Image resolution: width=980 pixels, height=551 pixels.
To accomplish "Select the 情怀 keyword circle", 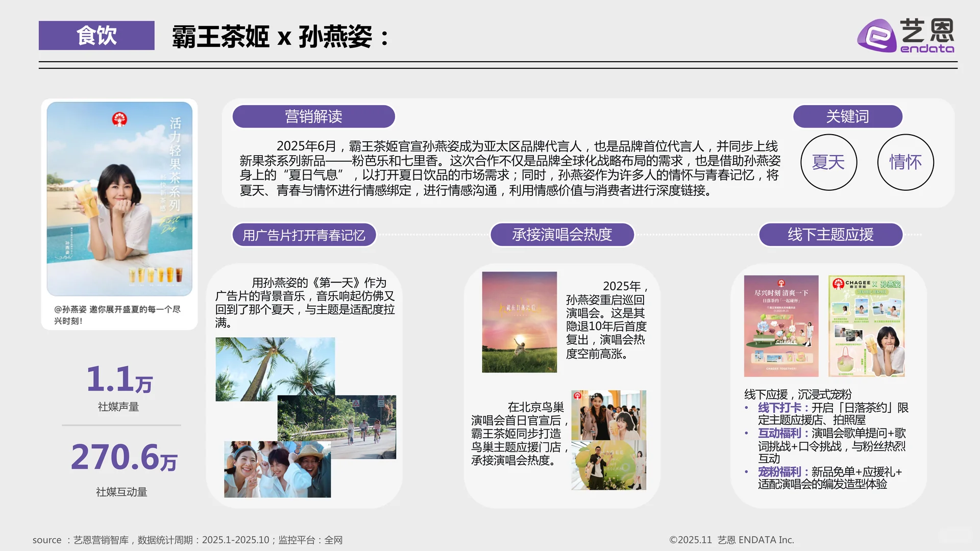I will click(x=905, y=162).
